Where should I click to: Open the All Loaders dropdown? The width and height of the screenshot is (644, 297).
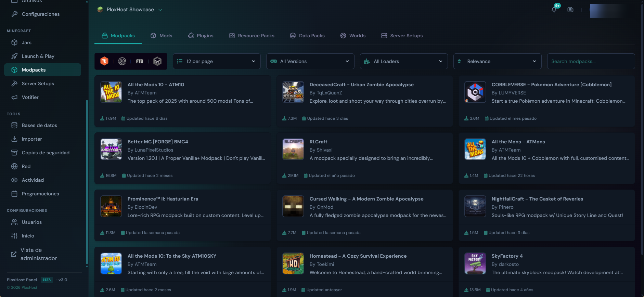click(404, 61)
